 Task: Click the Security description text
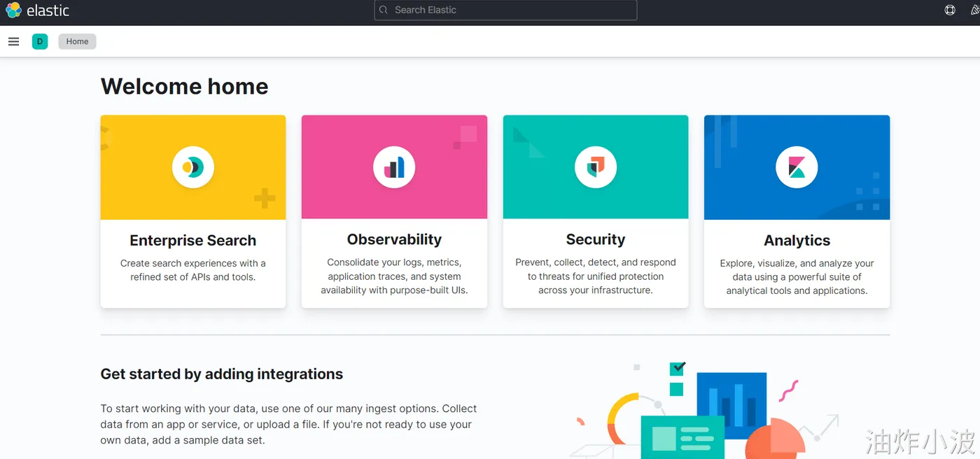[x=596, y=276]
